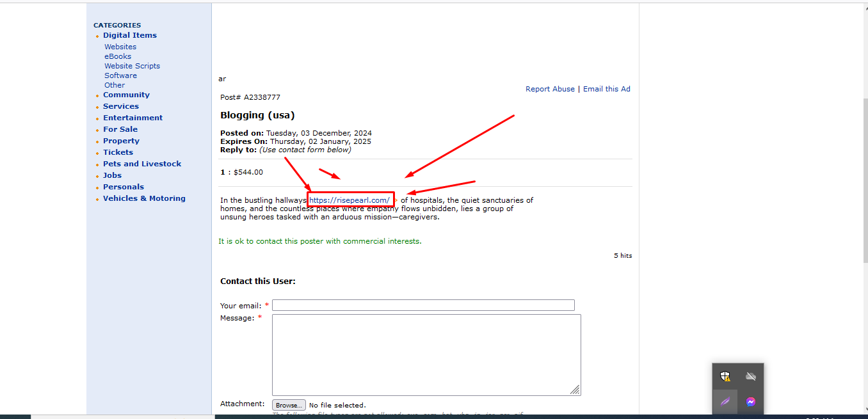This screenshot has width=868, height=419.
Task: Open the Tickets category
Action: coord(118,152)
